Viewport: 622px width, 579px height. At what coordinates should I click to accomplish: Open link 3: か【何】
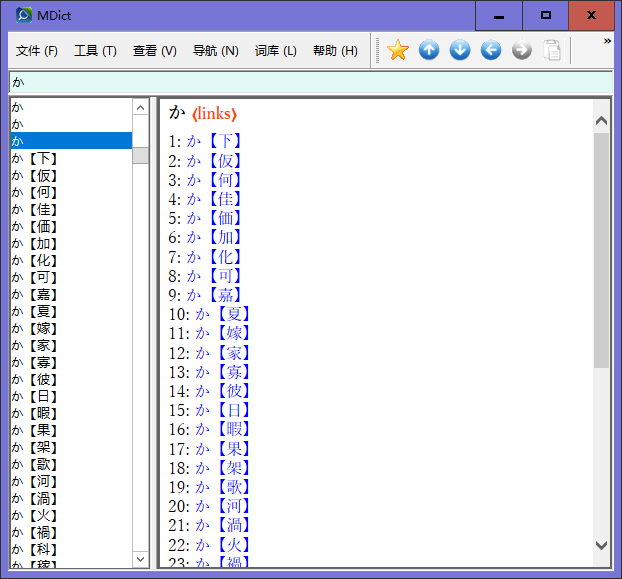click(214, 180)
